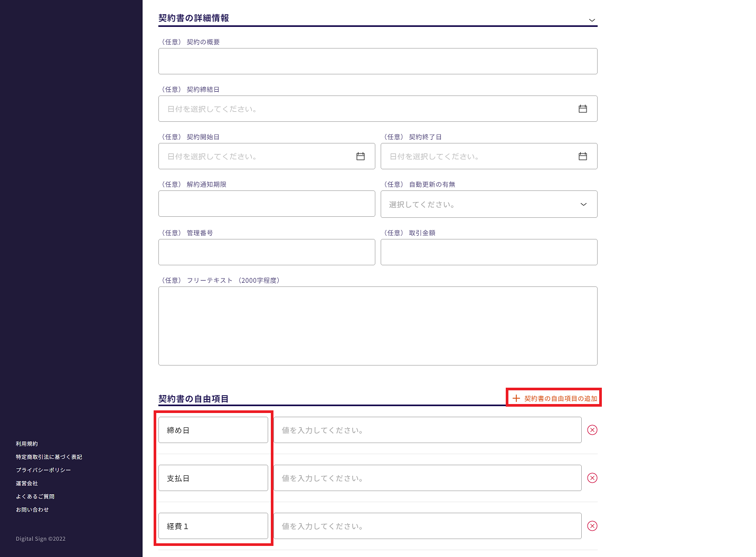Viewport: 756px width, 557px height.
Task: Open calendar icon for 契約終了日
Action: pos(583,156)
